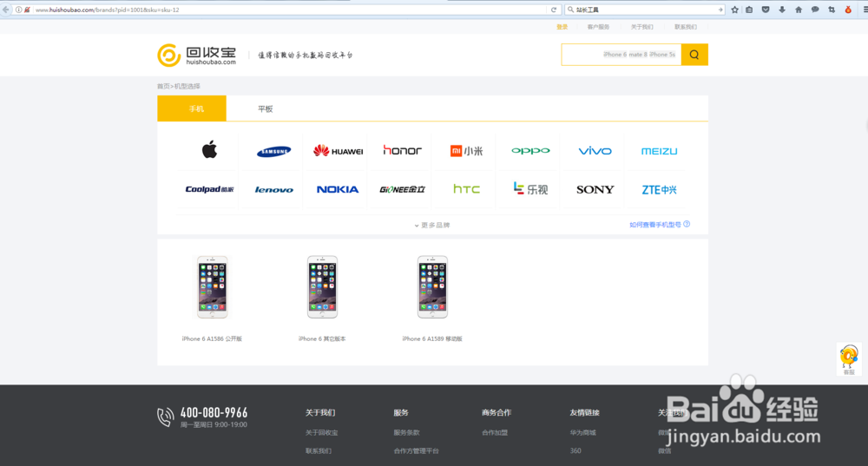This screenshot has height=466, width=868.
Task: Go back with the browser back arrow
Action: [x=5, y=10]
